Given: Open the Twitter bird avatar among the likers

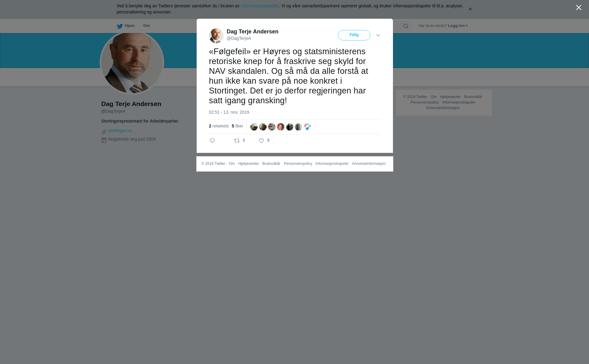Looking at the screenshot, I should click(307, 127).
